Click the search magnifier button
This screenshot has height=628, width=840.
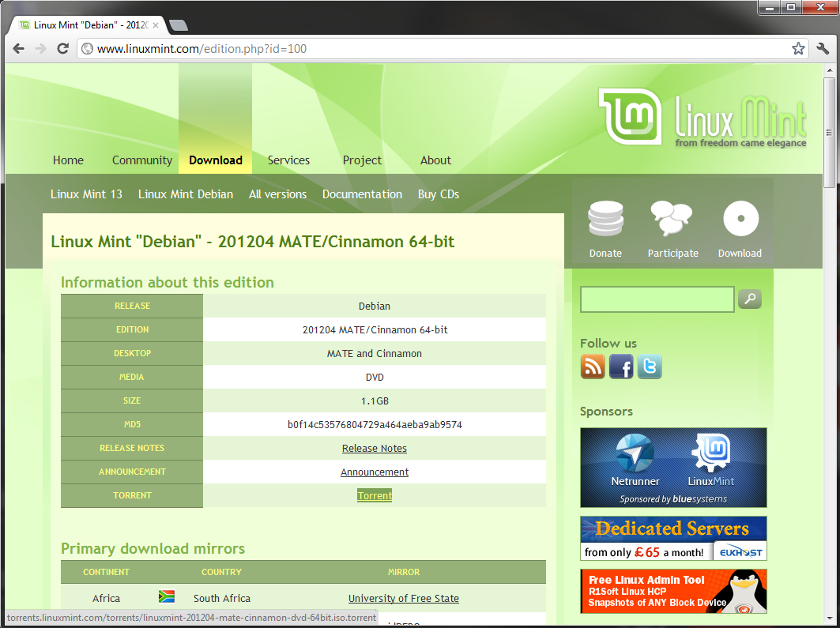749,299
